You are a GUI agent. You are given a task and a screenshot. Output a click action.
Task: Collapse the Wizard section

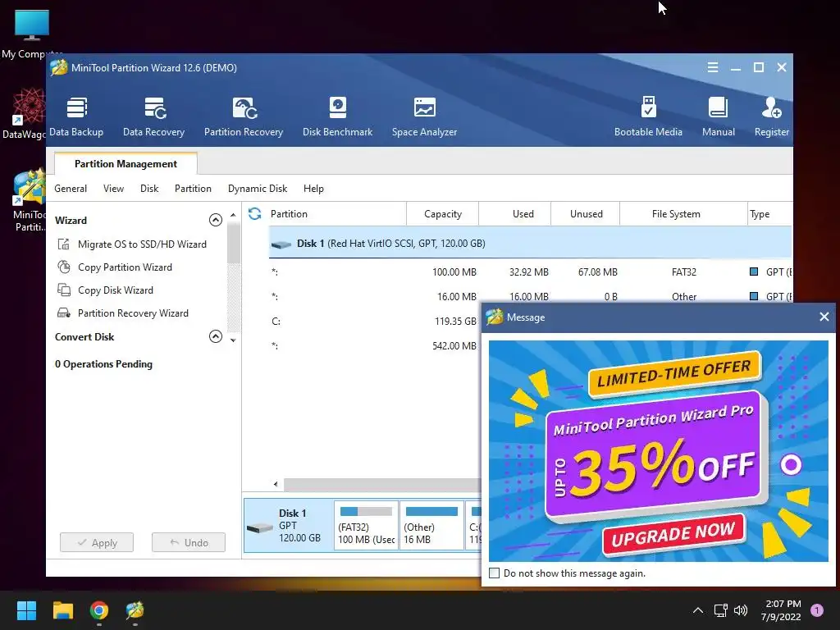216,220
